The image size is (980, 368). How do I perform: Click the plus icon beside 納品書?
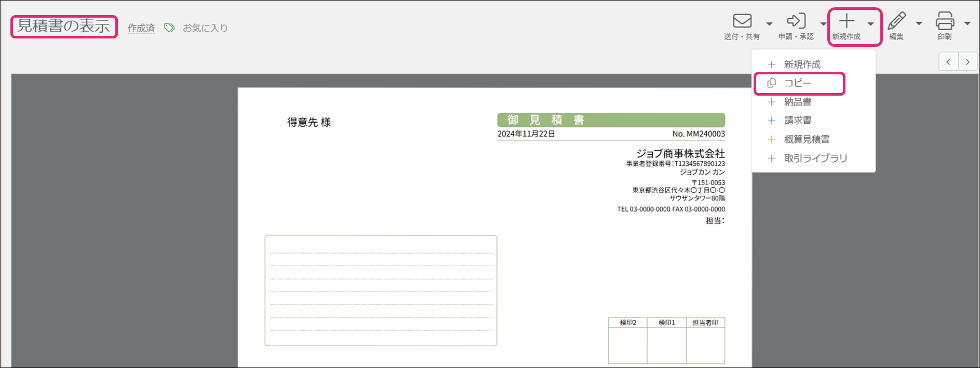772,102
